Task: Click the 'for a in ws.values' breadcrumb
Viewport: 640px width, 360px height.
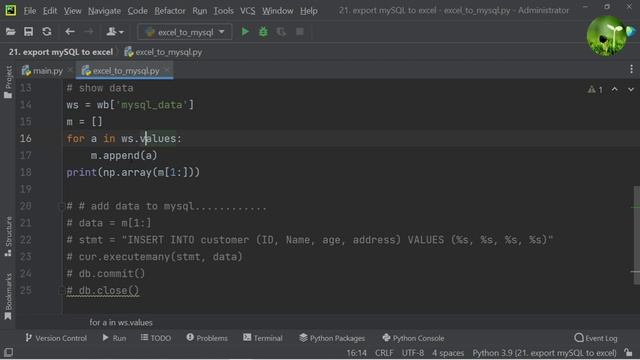Action: [x=121, y=322]
